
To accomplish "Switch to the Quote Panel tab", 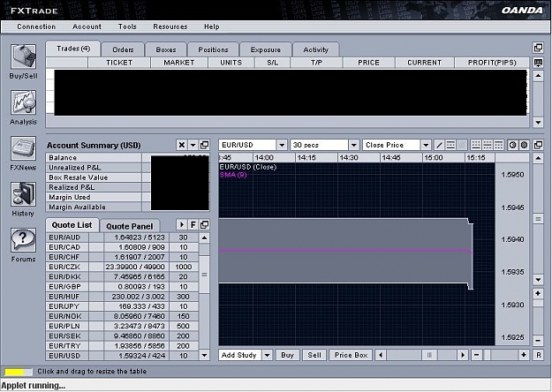I will 130,226.
